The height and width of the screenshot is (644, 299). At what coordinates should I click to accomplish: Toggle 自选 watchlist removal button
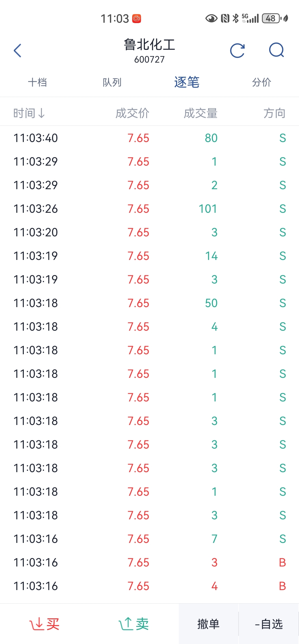pyautogui.click(x=269, y=624)
